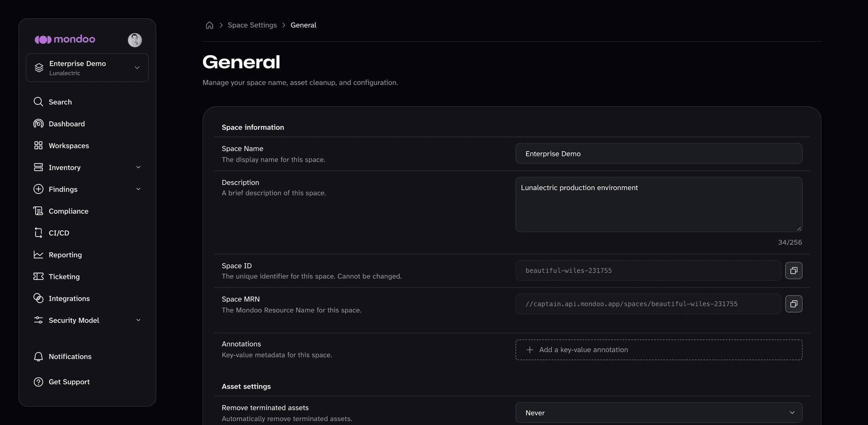This screenshot has width=868, height=425.
Task: Click the '34/256' character counter
Action: (x=790, y=242)
